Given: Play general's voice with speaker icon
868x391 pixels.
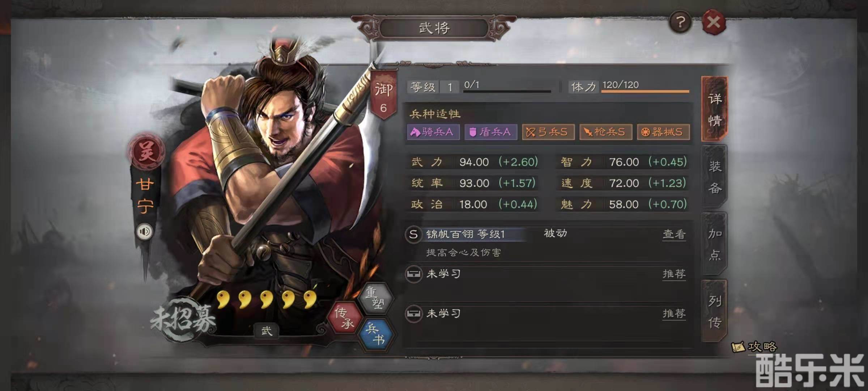Looking at the screenshot, I should click(x=145, y=231).
